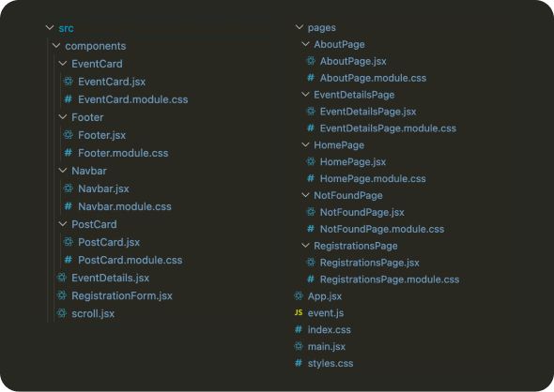Click the React icon beside Navbar.jsx
554x392 pixels.
click(x=69, y=188)
